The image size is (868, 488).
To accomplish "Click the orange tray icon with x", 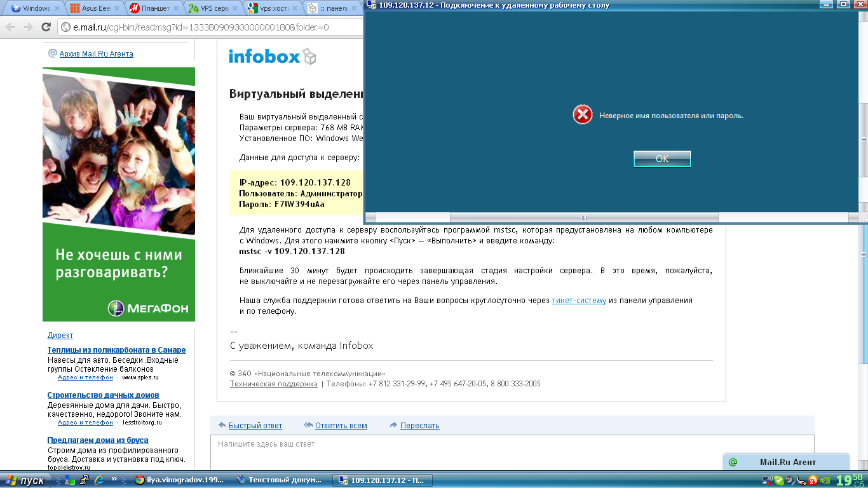I will point(812,480).
